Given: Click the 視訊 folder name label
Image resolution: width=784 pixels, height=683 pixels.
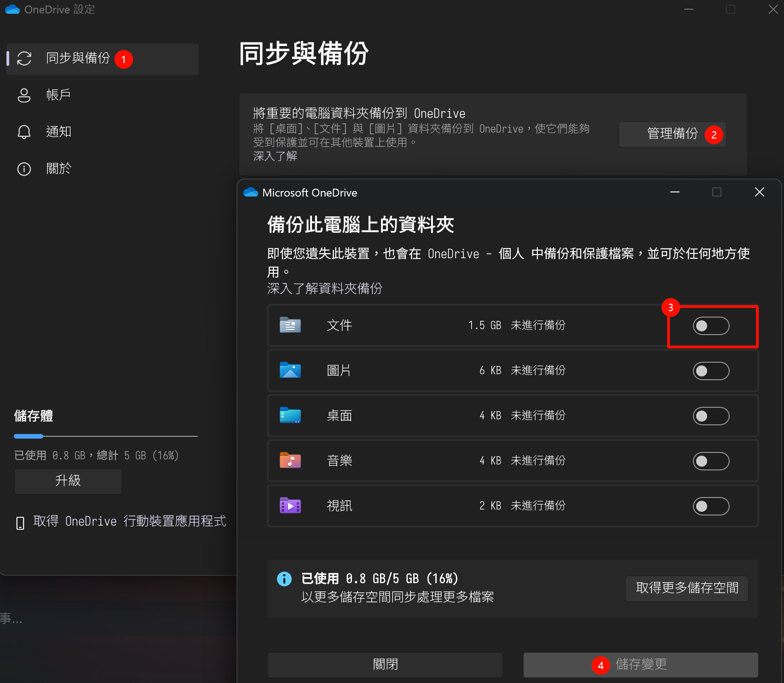Looking at the screenshot, I should (x=340, y=506).
